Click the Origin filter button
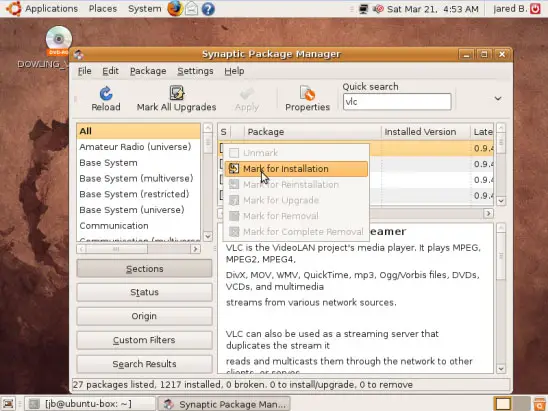The width and height of the screenshot is (548, 411). pos(144,316)
